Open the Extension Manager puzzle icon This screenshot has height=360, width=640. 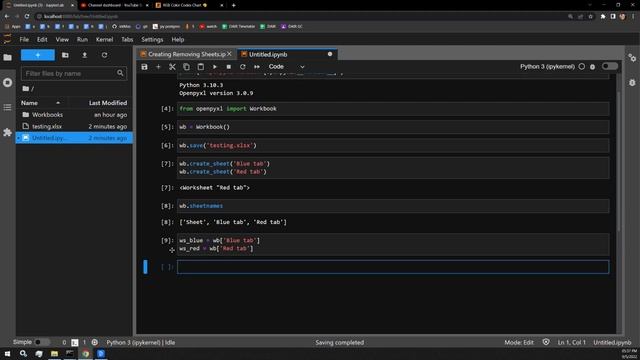pos(7,132)
